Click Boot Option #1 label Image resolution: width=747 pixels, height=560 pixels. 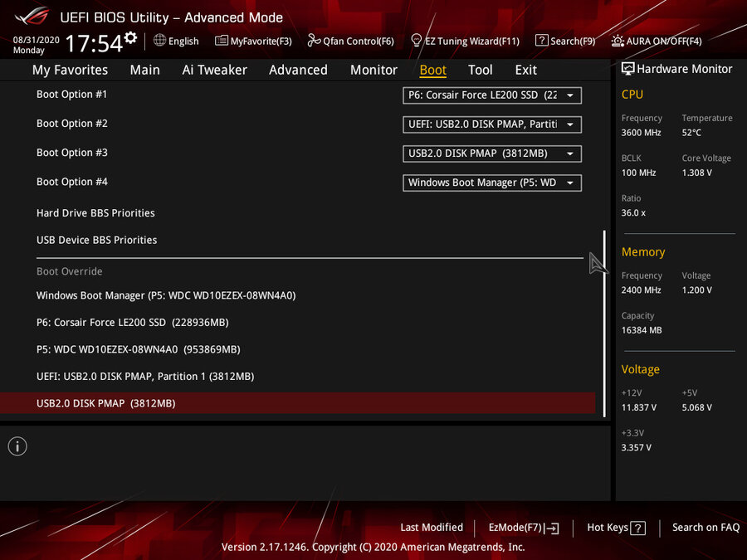72,95
